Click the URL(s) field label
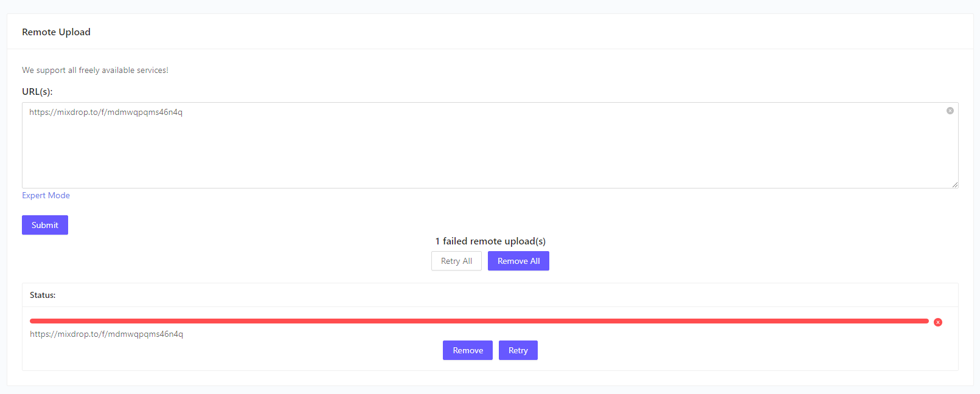This screenshot has height=394, width=980. [37, 91]
